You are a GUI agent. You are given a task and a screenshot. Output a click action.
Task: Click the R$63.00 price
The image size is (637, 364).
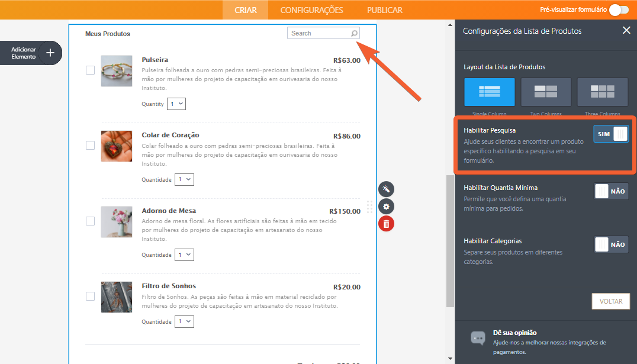[346, 60]
